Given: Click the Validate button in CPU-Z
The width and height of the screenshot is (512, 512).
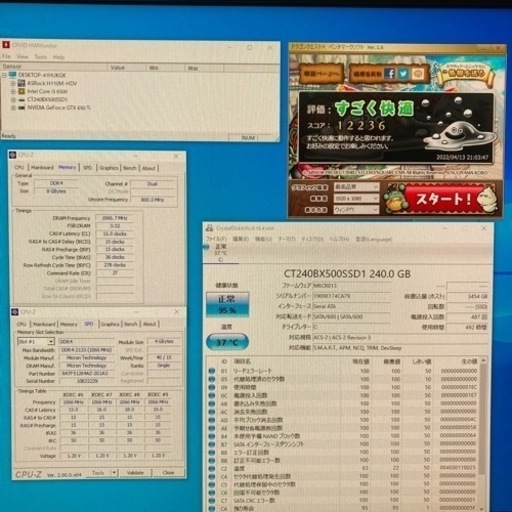Looking at the screenshot, I should [135, 473].
